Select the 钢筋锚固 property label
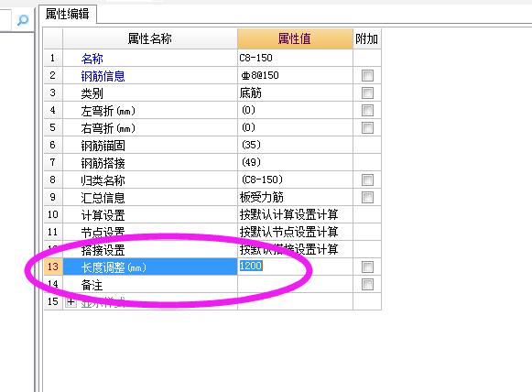Image resolution: width=532 pixels, height=392 pixels. tap(103, 146)
